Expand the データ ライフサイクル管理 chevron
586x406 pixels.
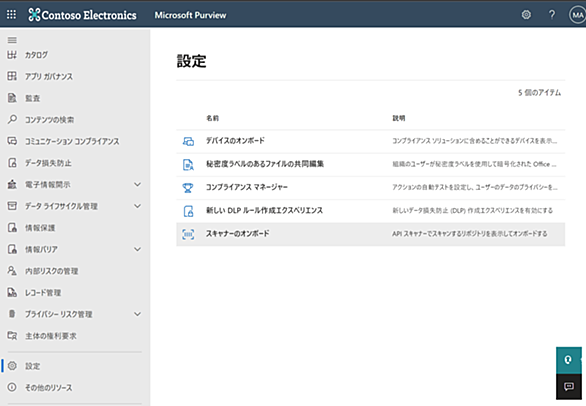point(138,206)
